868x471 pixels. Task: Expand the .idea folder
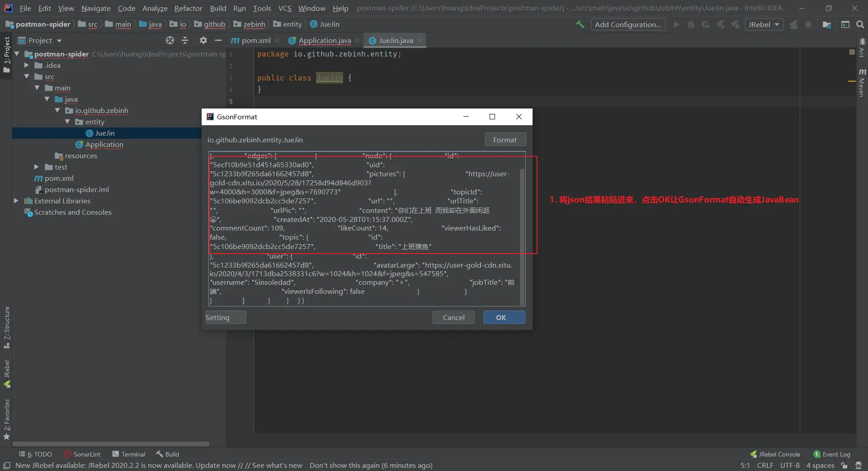point(27,65)
